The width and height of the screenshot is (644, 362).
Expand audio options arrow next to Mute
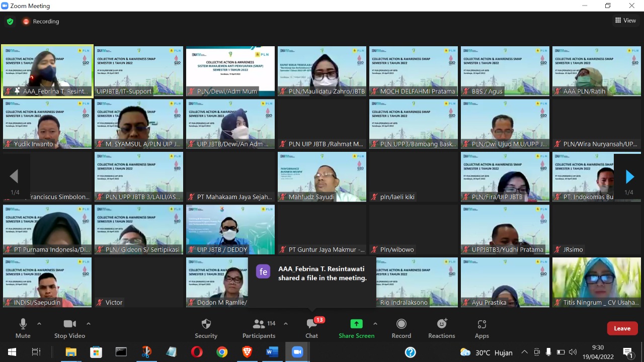[x=39, y=324]
